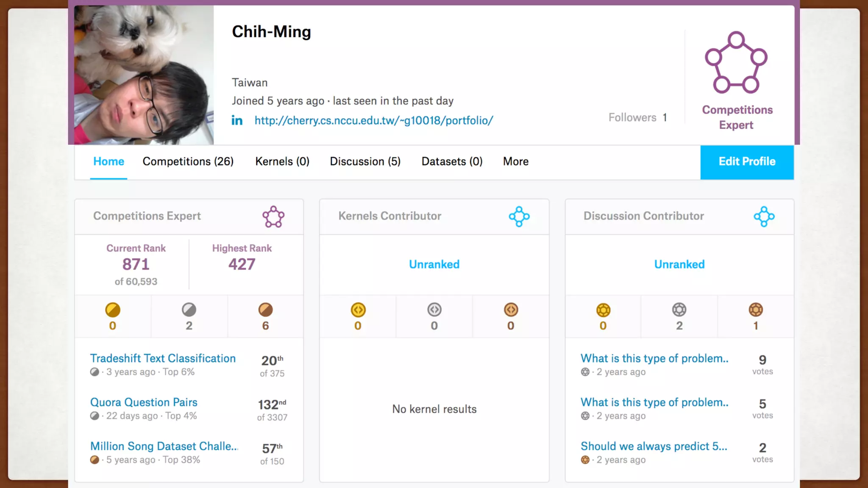Click the bronze discussion medal icon
The image size is (868, 488).
[x=755, y=310]
